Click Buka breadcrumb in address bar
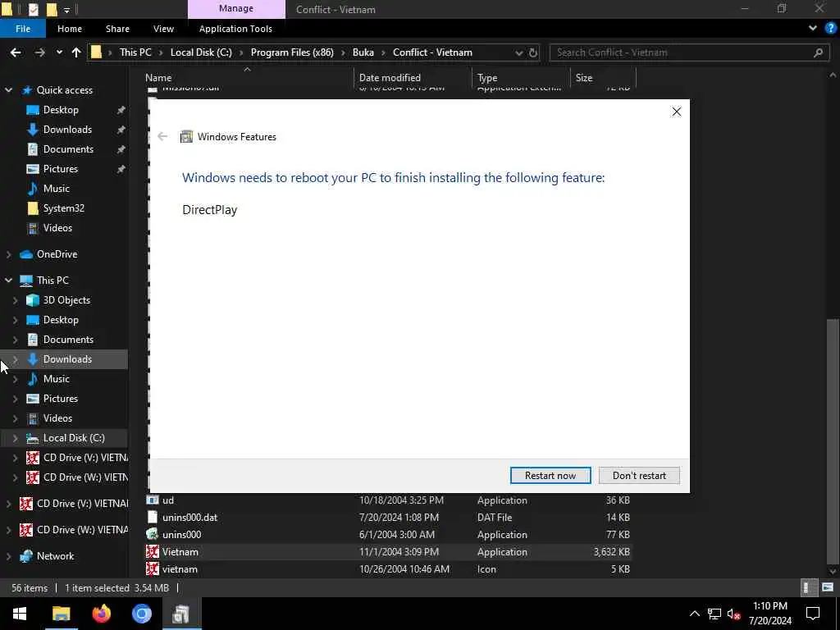This screenshot has width=840, height=630. click(x=363, y=52)
